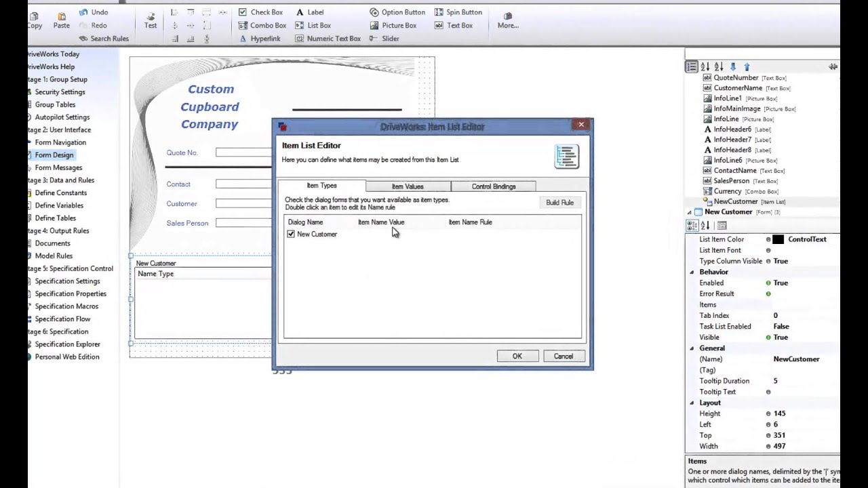Cancel the Item List Editor dialog

click(564, 357)
